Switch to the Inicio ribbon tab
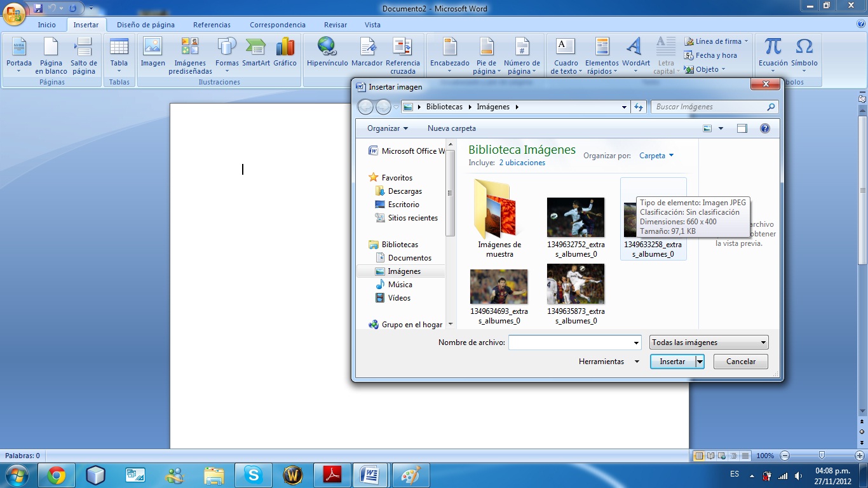 [x=46, y=25]
